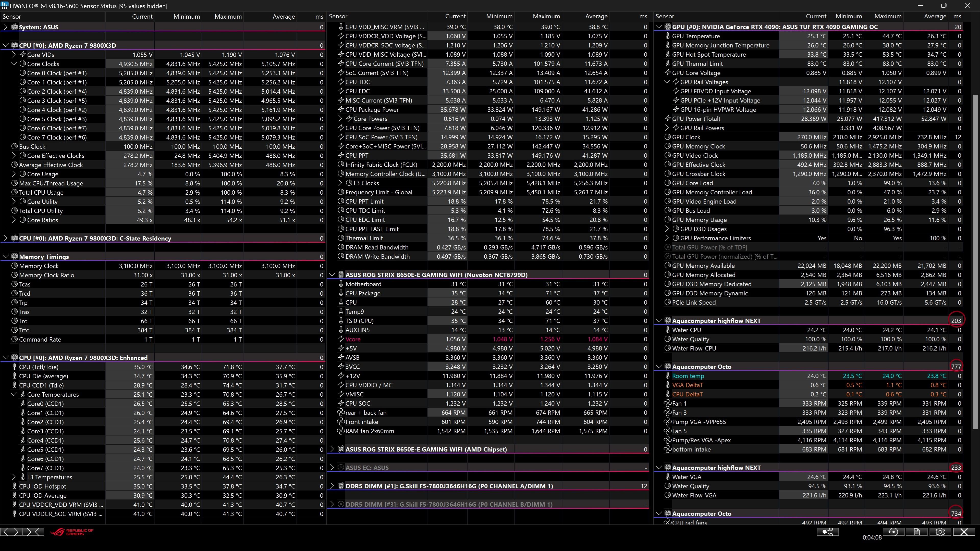980x551 pixels.
Task: Select the DRAM Read Bandwidth row
Action: [488, 247]
